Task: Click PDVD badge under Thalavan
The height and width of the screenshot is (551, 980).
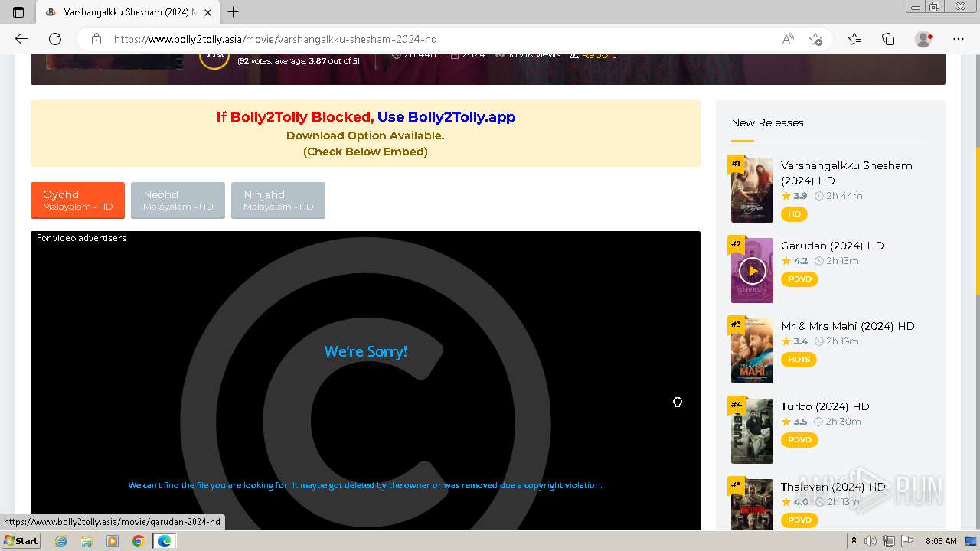Action: click(x=799, y=520)
